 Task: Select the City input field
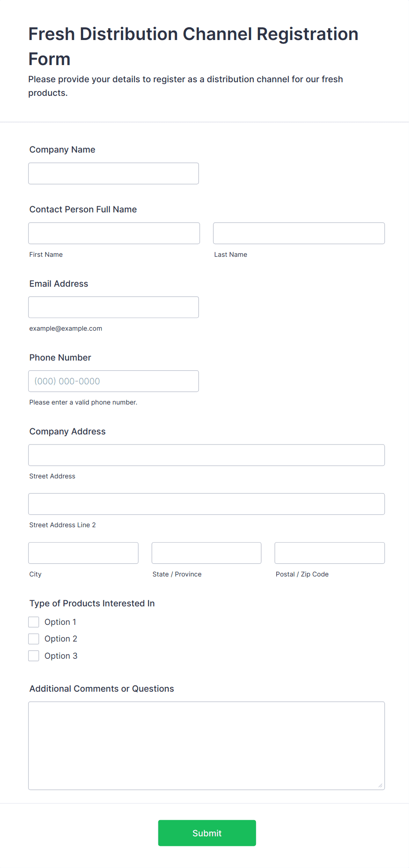pos(83,553)
